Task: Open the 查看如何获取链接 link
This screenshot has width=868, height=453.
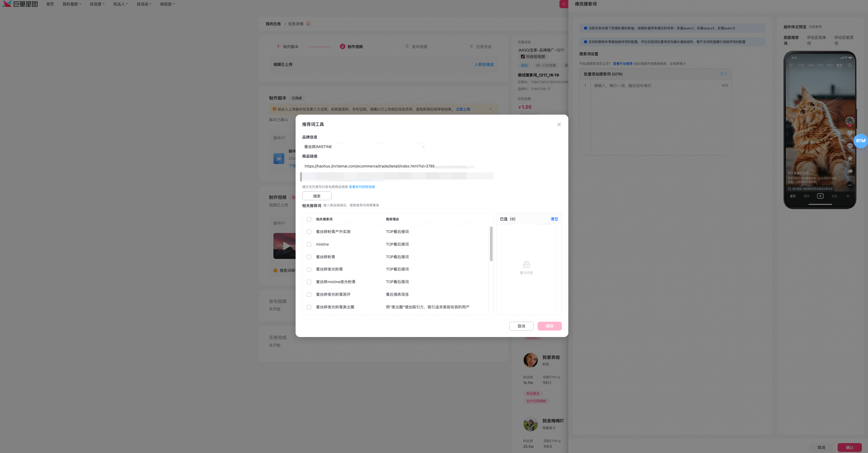Action: pyautogui.click(x=362, y=187)
